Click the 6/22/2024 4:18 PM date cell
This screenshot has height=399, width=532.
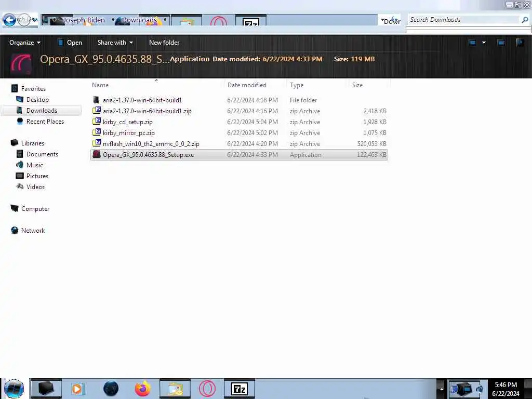(x=252, y=100)
